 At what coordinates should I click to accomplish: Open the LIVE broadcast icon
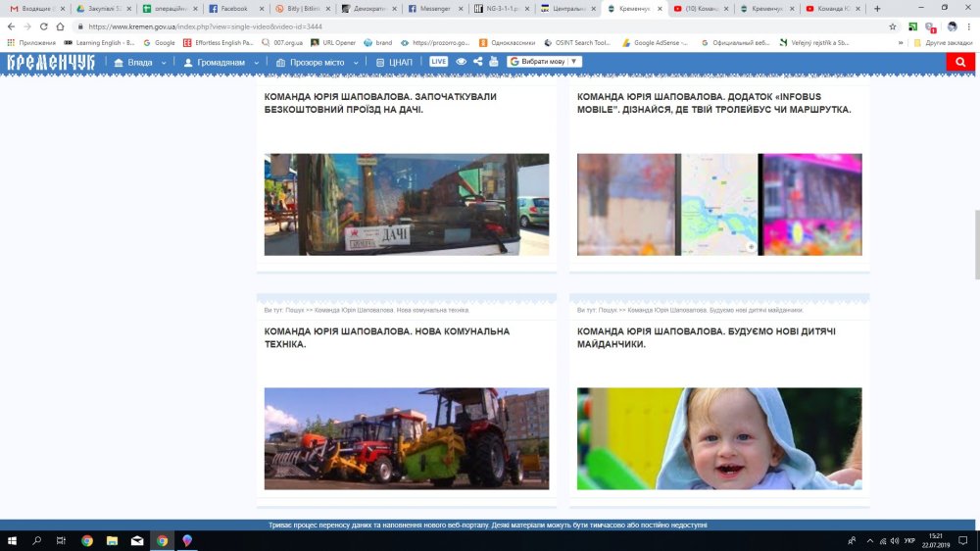pos(438,62)
